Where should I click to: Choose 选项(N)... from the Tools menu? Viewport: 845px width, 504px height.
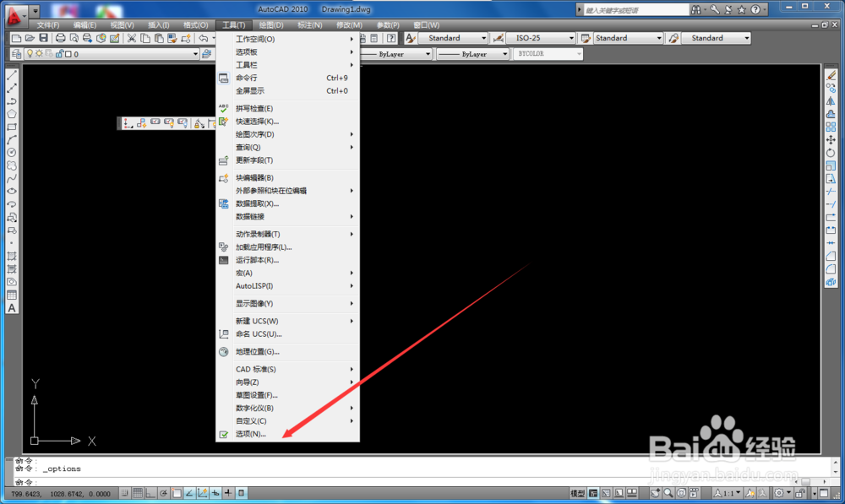coord(287,434)
